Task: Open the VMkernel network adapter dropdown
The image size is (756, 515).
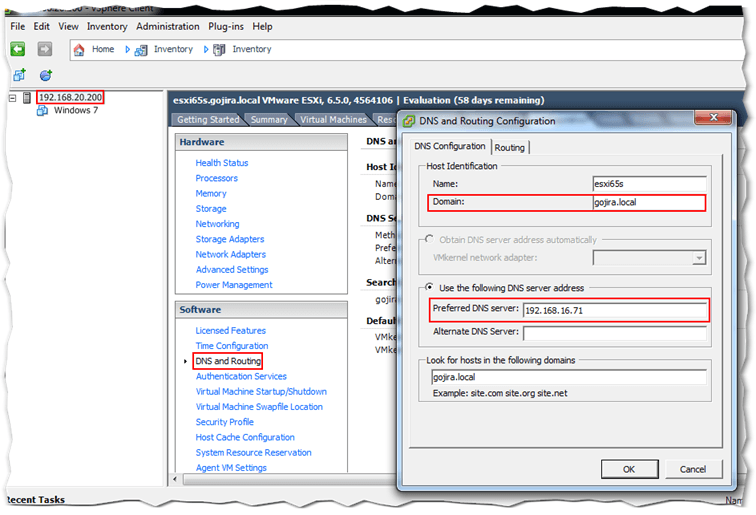Action: tap(699, 258)
